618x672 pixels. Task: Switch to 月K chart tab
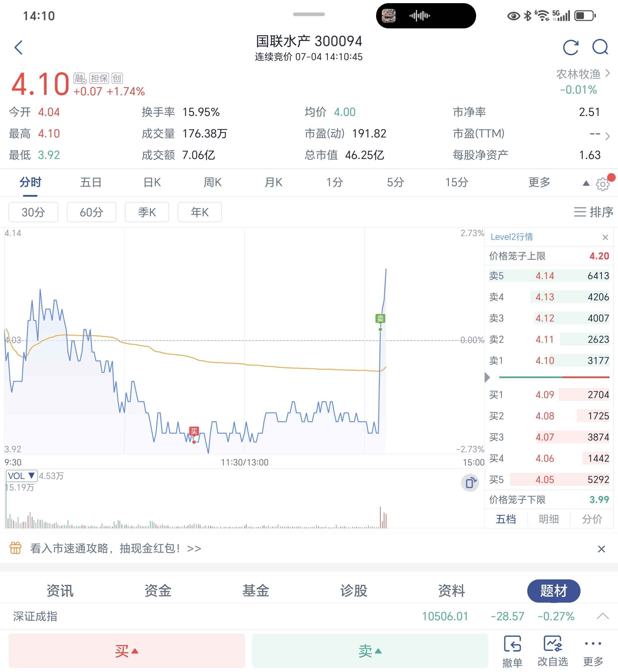click(x=273, y=182)
